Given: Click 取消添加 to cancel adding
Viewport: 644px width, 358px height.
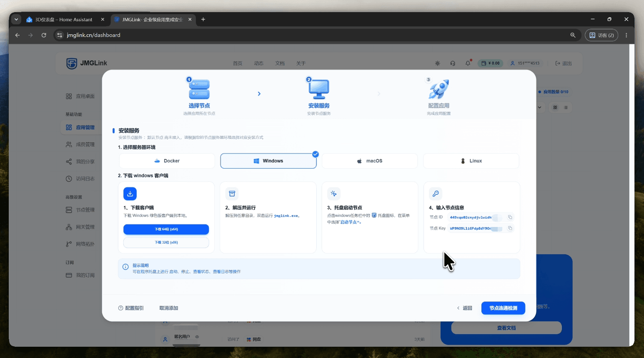Looking at the screenshot, I should (x=169, y=308).
